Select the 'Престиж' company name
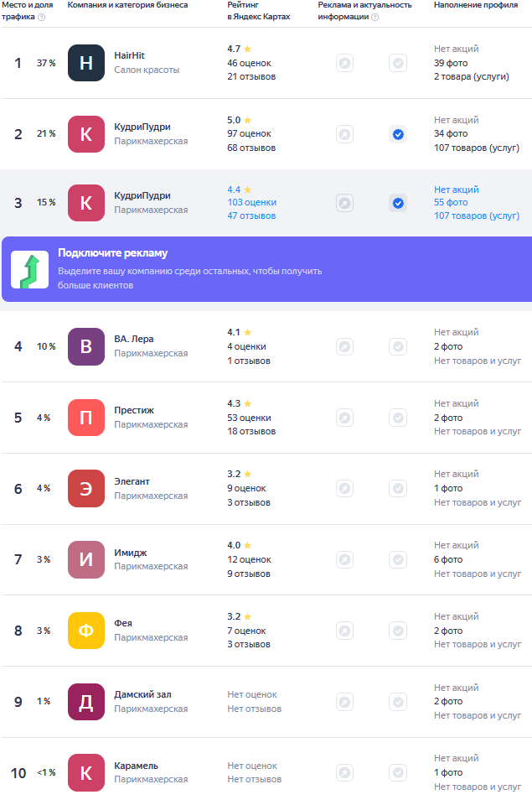The height and width of the screenshot is (805, 532). pos(134,410)
